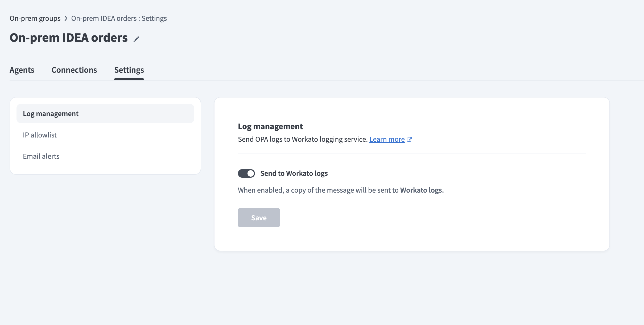The image size is (644, 325).
Task: Click the bold Workato logs text
Action: click(x=422, y=190)
